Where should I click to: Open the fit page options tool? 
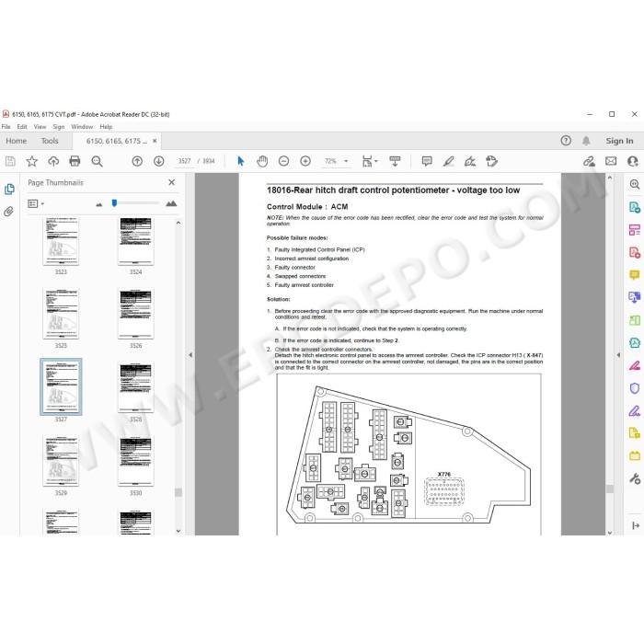click(x=369, y=161)
